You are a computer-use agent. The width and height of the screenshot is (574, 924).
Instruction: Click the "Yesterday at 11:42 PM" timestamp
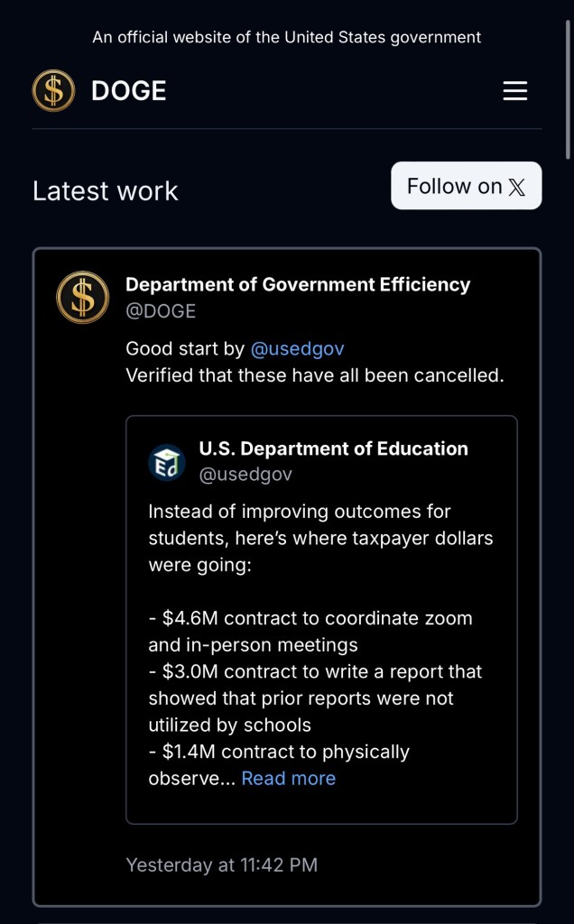(221, 864)
